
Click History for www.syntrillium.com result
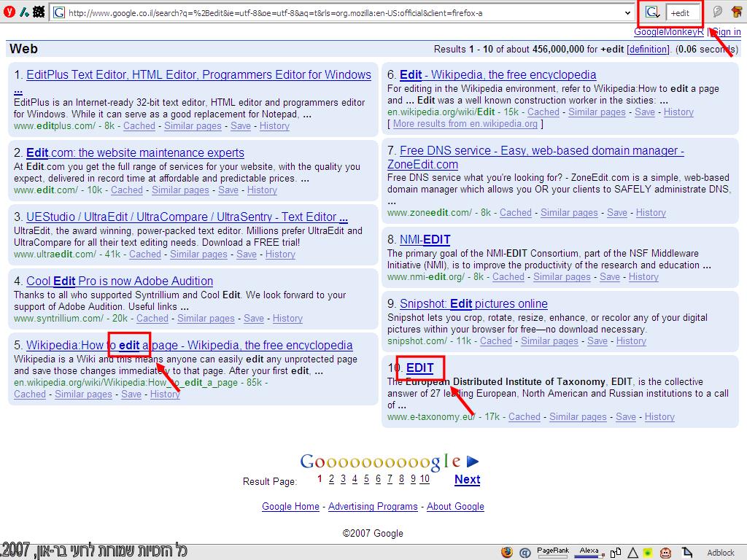287,319
